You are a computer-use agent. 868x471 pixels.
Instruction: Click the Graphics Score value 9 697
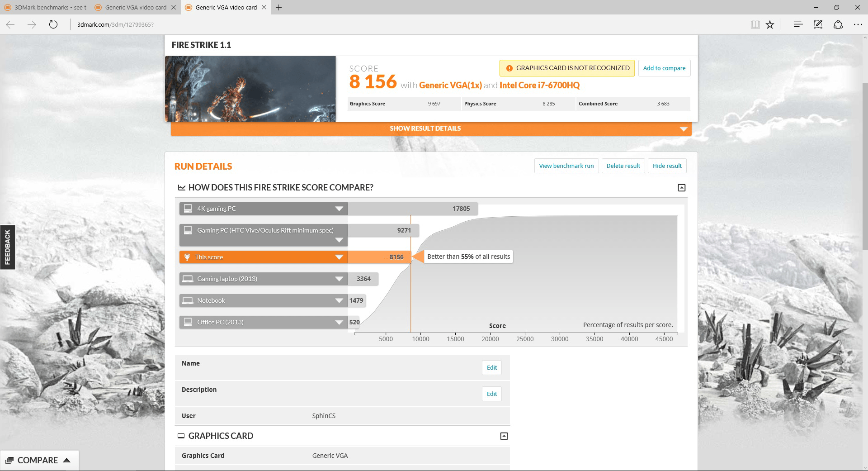434,104
